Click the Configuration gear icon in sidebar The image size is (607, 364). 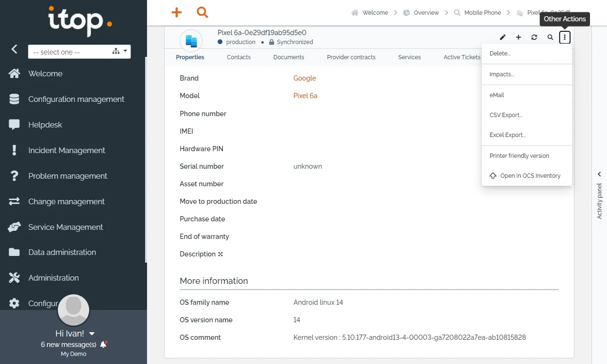coord(14,303)
